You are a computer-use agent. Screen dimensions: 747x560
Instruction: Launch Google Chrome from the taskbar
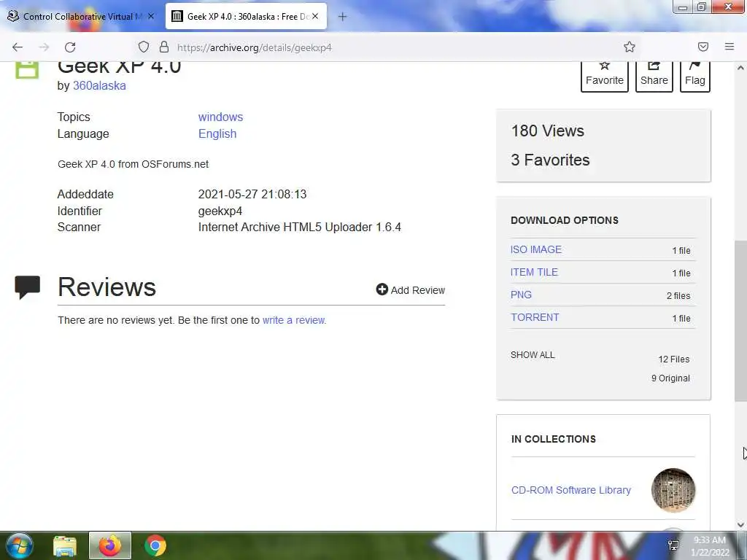tap(155, 545)
